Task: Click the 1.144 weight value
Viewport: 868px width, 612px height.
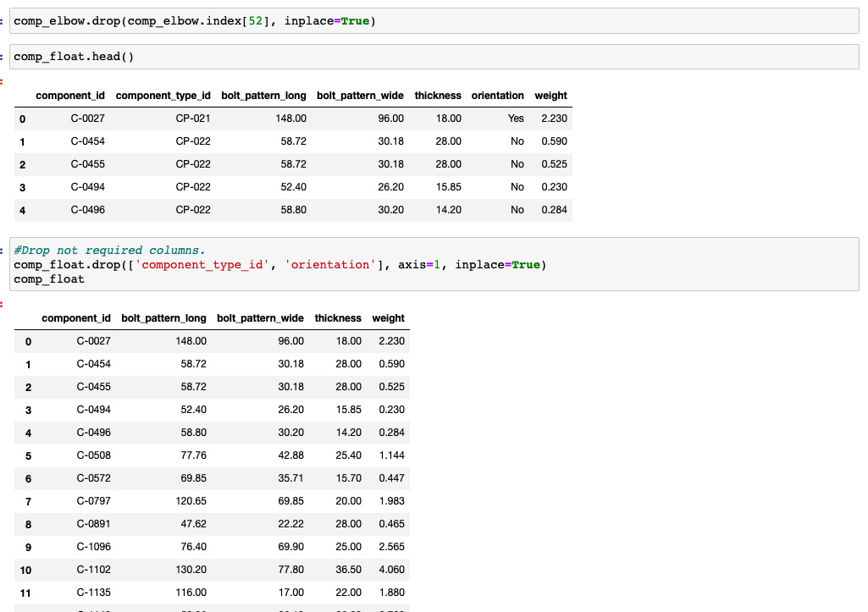Action: click(391, 455)
